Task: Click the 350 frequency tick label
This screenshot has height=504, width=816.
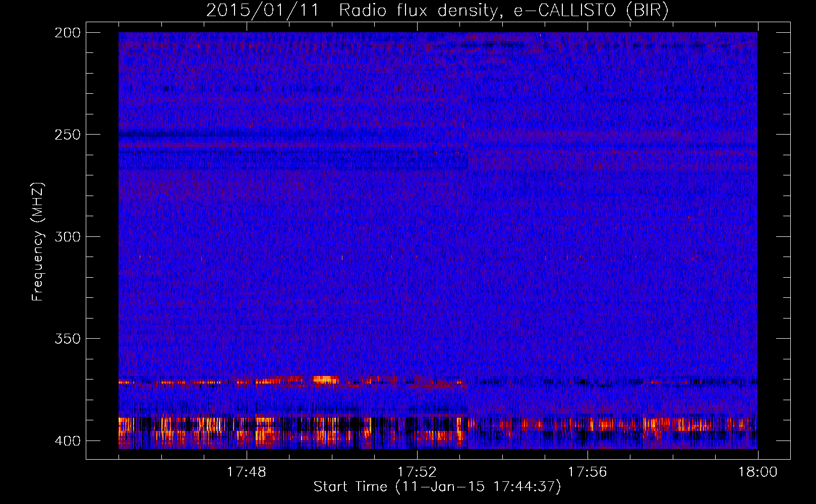Action: [67, 339]
